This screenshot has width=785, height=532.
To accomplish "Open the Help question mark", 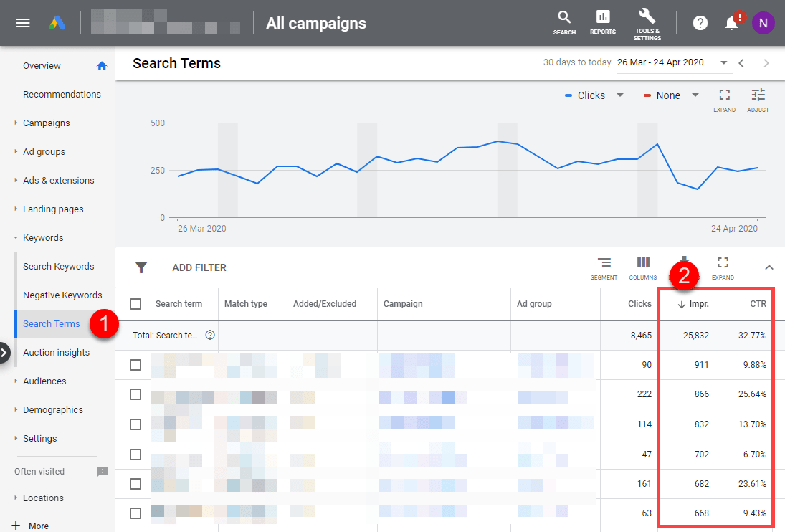I will point(700,23).
